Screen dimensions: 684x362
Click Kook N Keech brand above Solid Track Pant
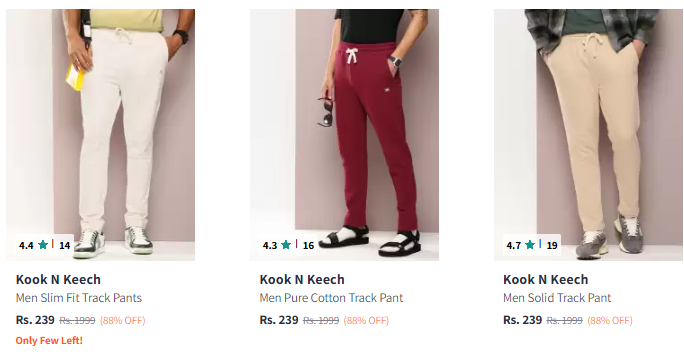coord(545,279)
